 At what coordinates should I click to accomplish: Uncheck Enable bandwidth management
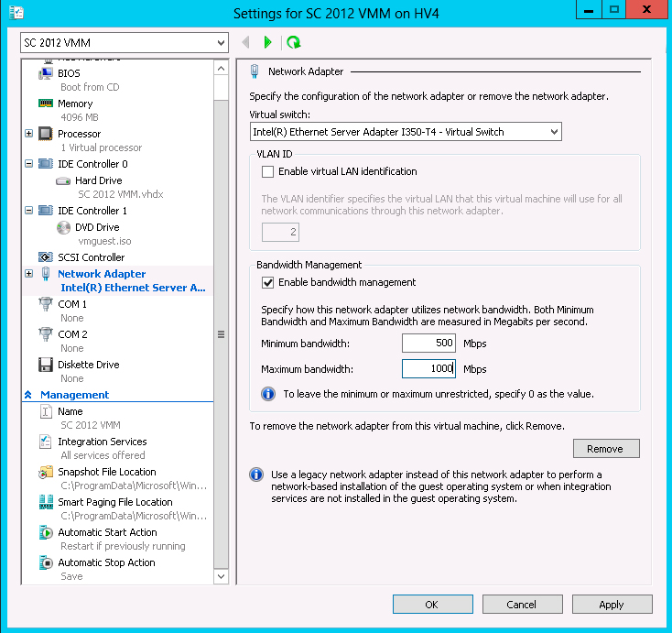click(267, 283)
